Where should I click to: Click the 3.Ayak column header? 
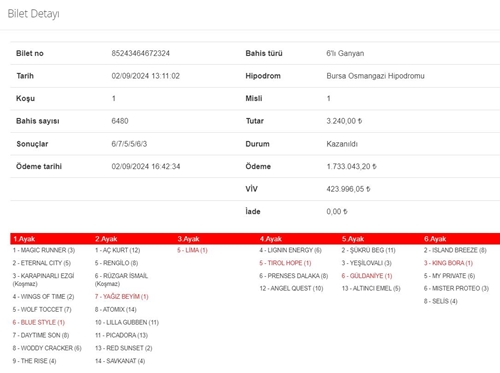(x=188, y=239)
